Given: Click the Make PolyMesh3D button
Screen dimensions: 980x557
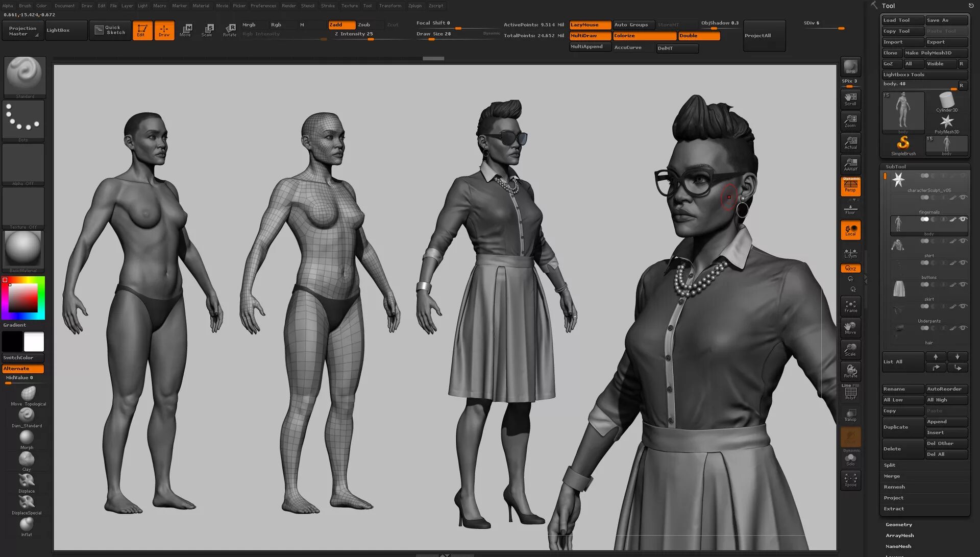Looking at the screenshot, I should [x=935, y=53].
